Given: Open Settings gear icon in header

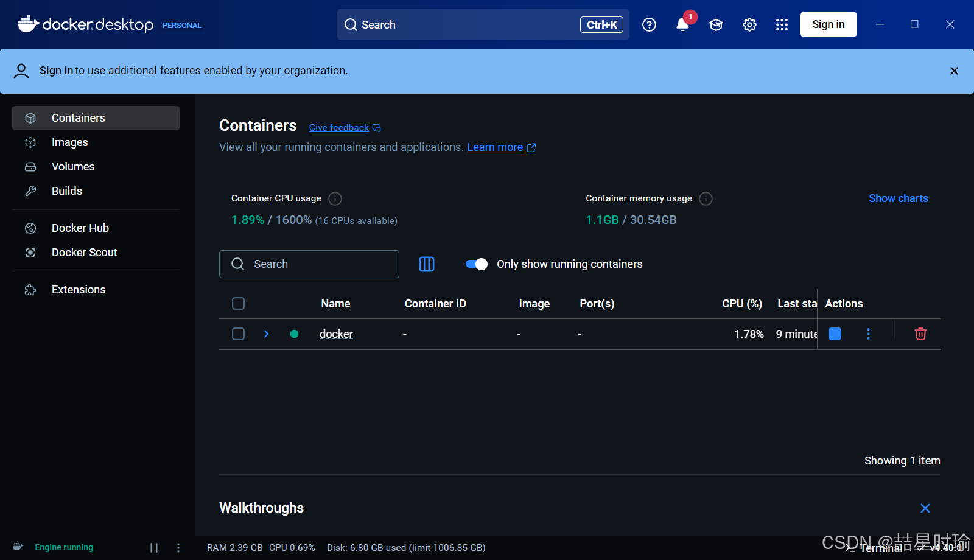Looking at the screenshot, I should point(749,24).
